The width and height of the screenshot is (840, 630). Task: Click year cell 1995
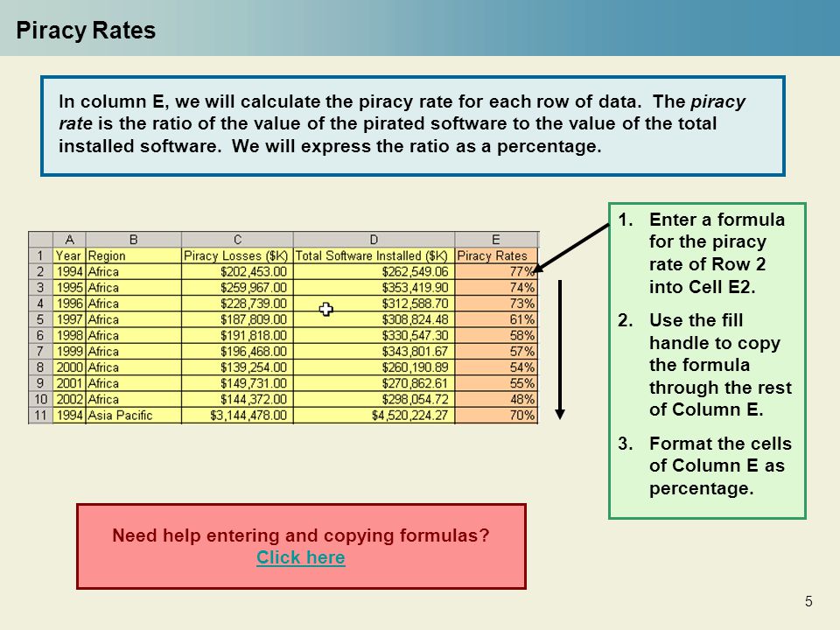pos(69,288)
